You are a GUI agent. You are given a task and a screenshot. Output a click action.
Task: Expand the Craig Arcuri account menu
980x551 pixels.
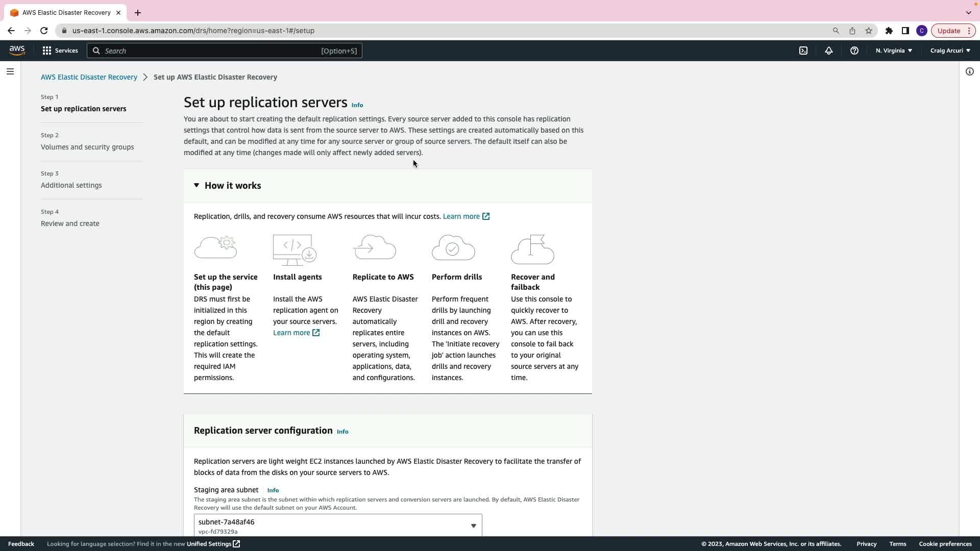click(x=950, y=51)
